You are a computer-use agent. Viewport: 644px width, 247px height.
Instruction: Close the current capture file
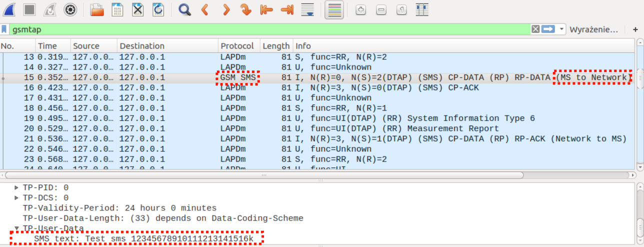138,9
